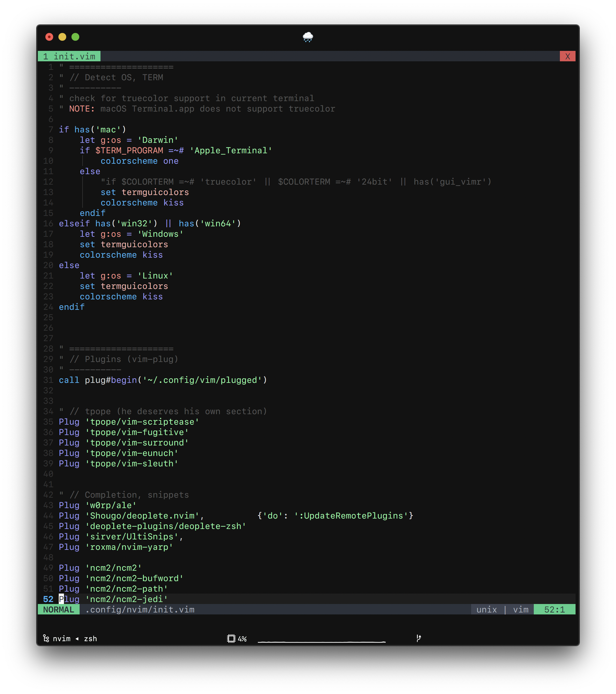
Task: Click the 'Linux' string on line 21
Action: coord(155,276)
